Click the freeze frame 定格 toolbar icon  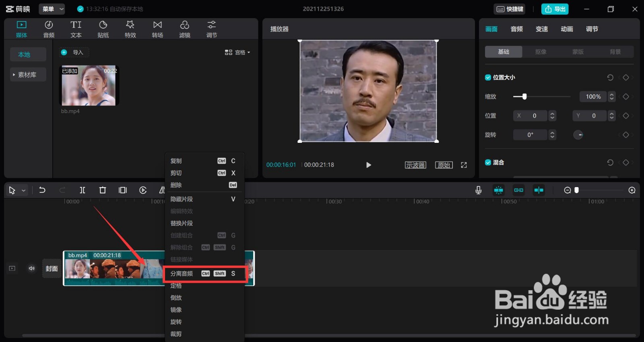123,190
